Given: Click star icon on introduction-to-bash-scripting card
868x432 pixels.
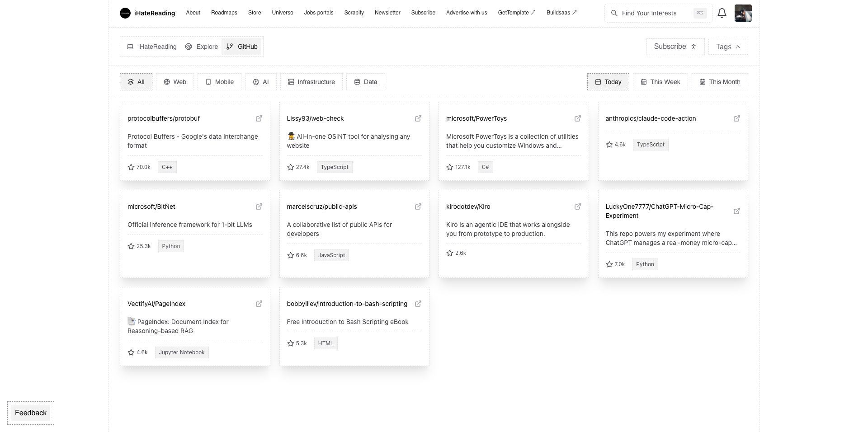Looking at the screenshot, I should (x=291, y=343).
